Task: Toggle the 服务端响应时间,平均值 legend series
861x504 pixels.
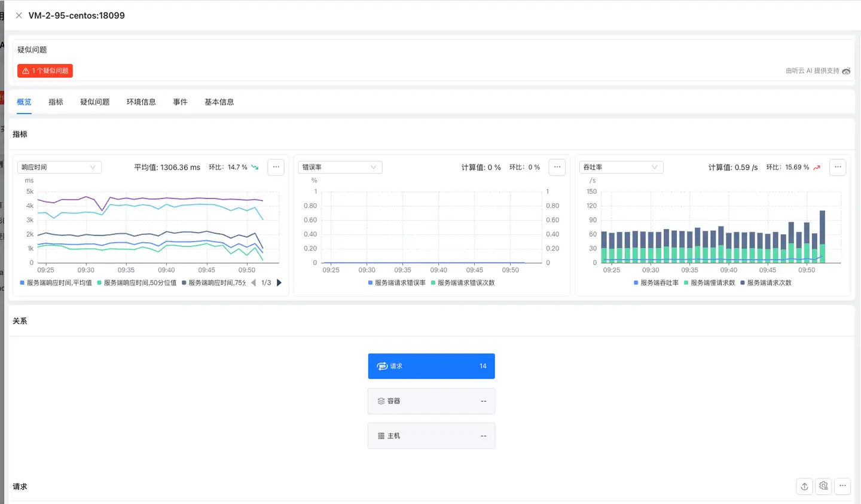Action: [x=57, y=282]
